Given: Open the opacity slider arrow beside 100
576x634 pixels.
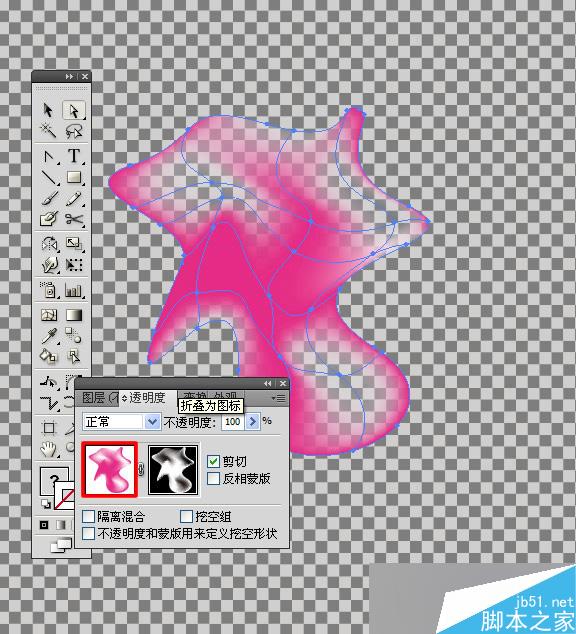Looking at the screenshot, I should point(253,422).
